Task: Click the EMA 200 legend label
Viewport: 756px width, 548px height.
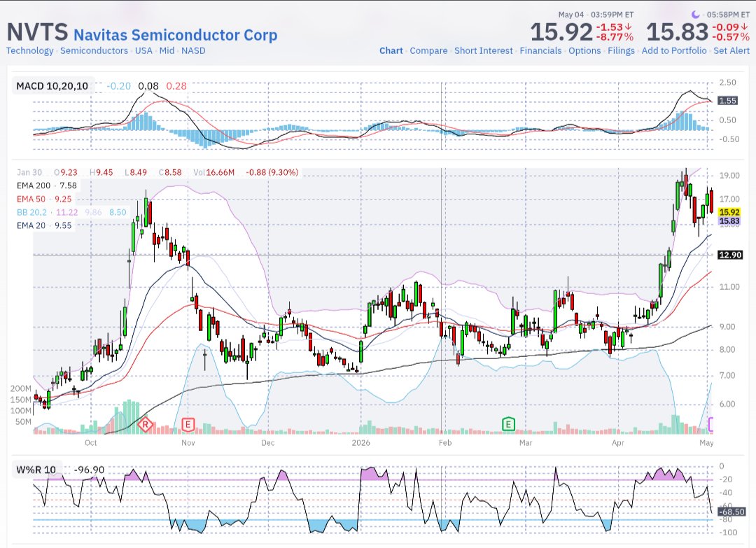Action: click(x=34, y=185)
